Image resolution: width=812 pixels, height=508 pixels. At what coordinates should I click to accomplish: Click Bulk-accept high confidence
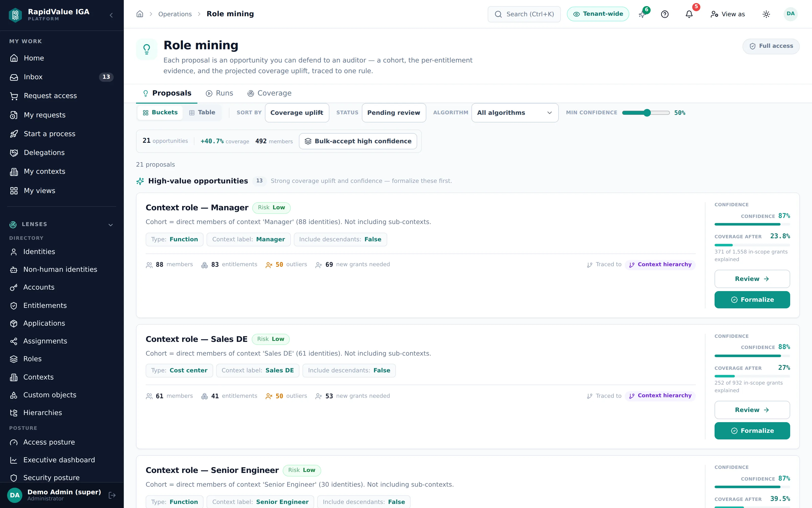[358, 141]
